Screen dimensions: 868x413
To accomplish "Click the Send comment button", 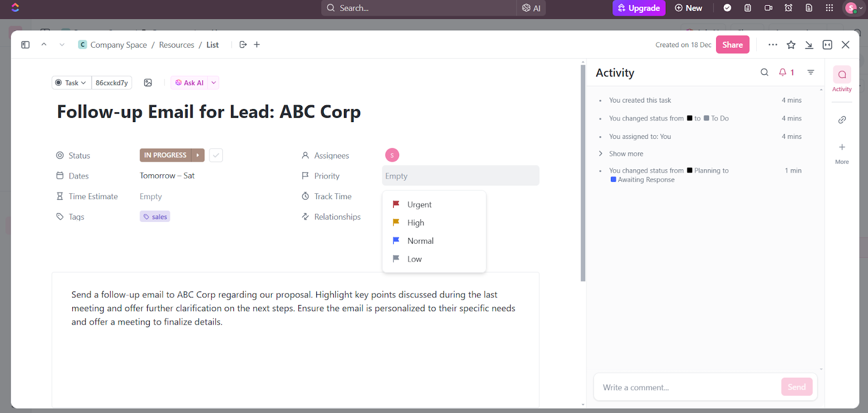I will tap(796, 387).
